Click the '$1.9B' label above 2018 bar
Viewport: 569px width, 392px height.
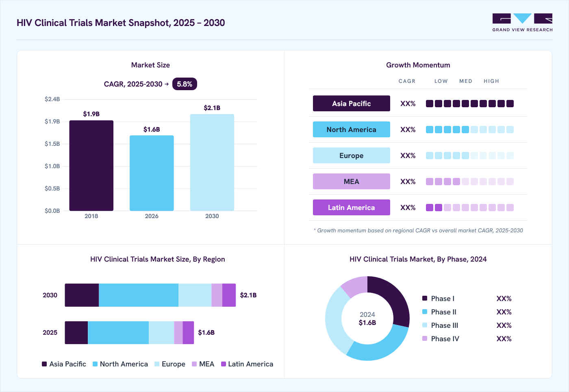(x=91, y=114)
